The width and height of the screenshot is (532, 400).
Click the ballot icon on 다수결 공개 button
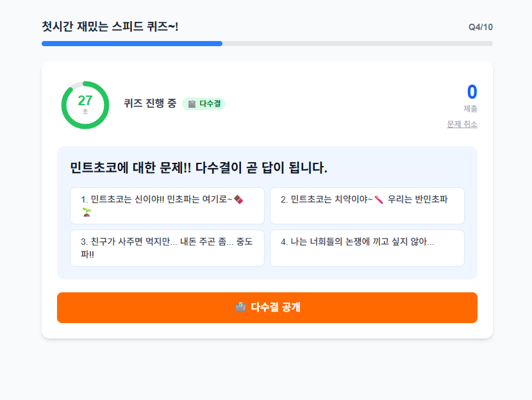(240, 308)
